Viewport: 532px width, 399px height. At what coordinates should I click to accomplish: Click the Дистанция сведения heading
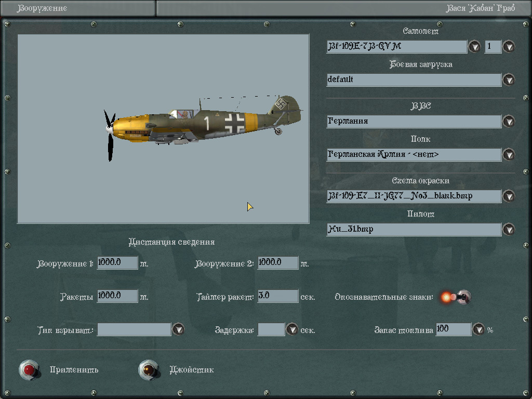point(171,242)
